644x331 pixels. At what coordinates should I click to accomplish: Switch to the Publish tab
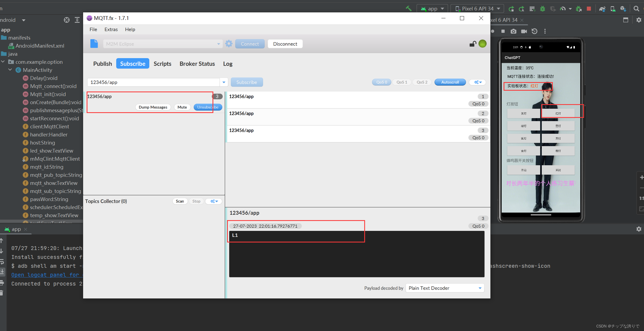click(102, 64)
